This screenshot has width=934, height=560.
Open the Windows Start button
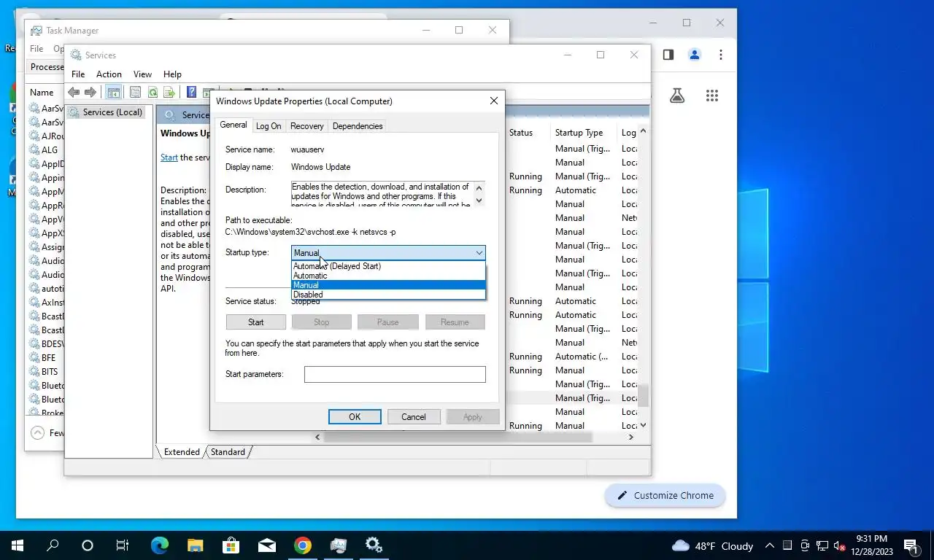[18, 545]
